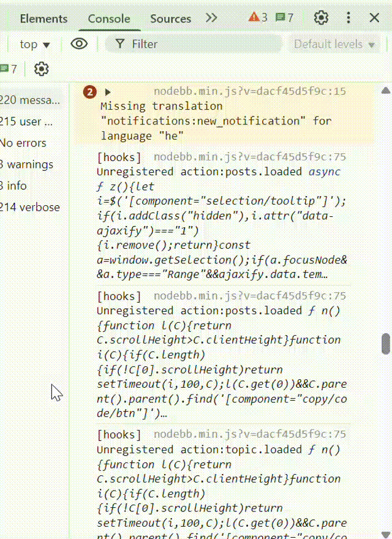Select the 215 user messages row
Screen dimensions: 392x539
(x=31, y=121)
